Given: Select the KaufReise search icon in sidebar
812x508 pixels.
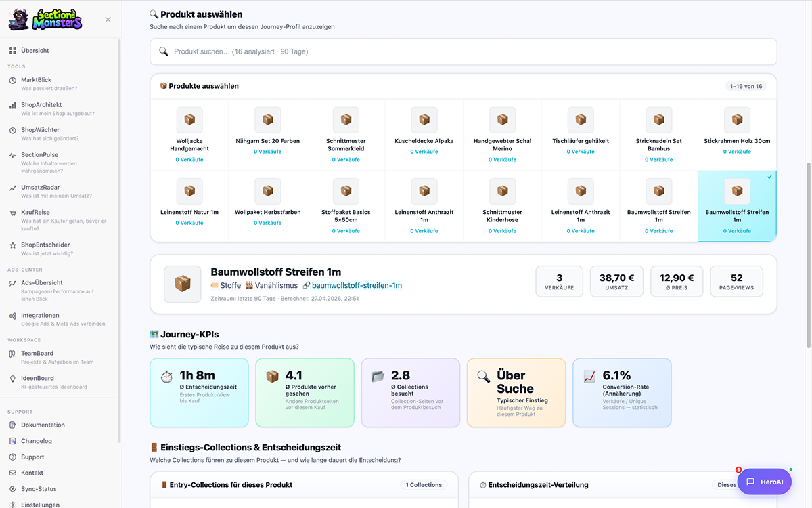Looking at the screenshot, I should 13,213.
